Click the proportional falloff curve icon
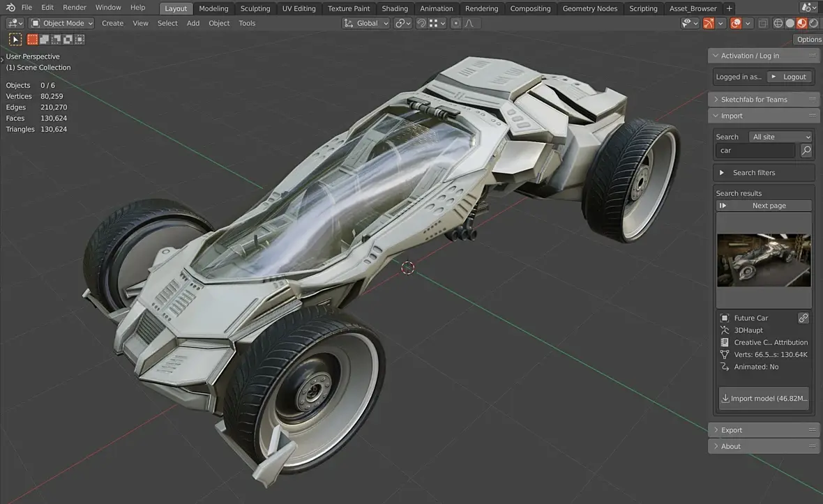This screenshot has height=504, width=823. [x=469, y=23]
